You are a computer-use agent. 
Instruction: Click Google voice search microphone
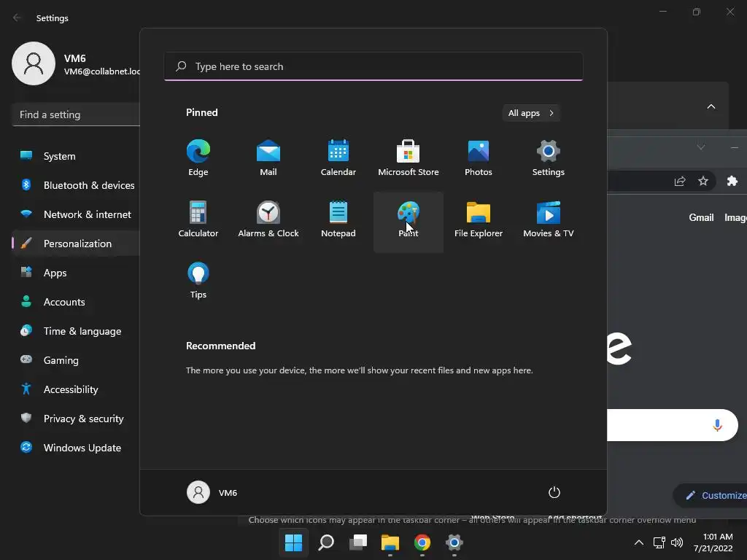coord(718,425)
